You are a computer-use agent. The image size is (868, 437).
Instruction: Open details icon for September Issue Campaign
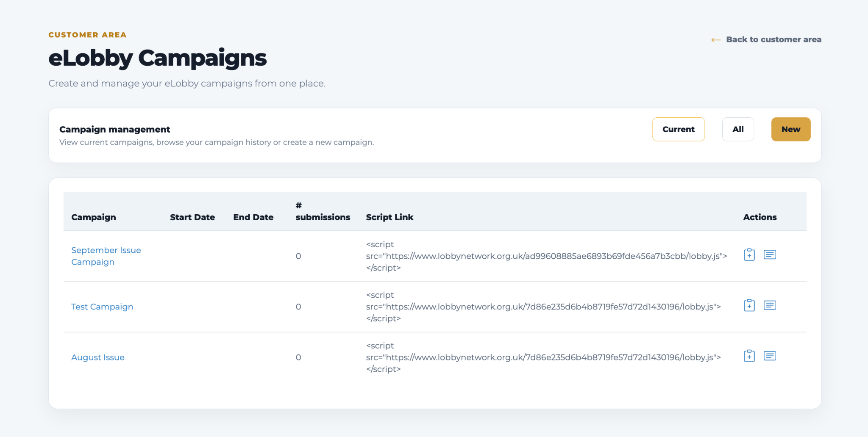click(770, 254)
